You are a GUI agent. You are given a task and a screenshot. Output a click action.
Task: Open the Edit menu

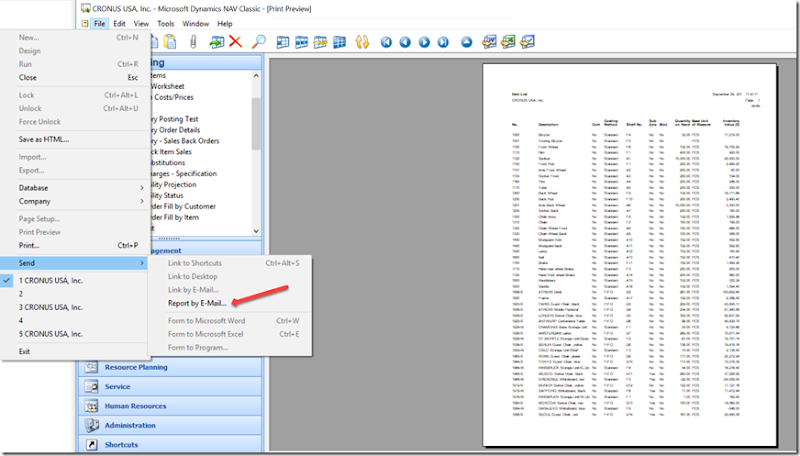pyautogui.click(x=119, y=23)
